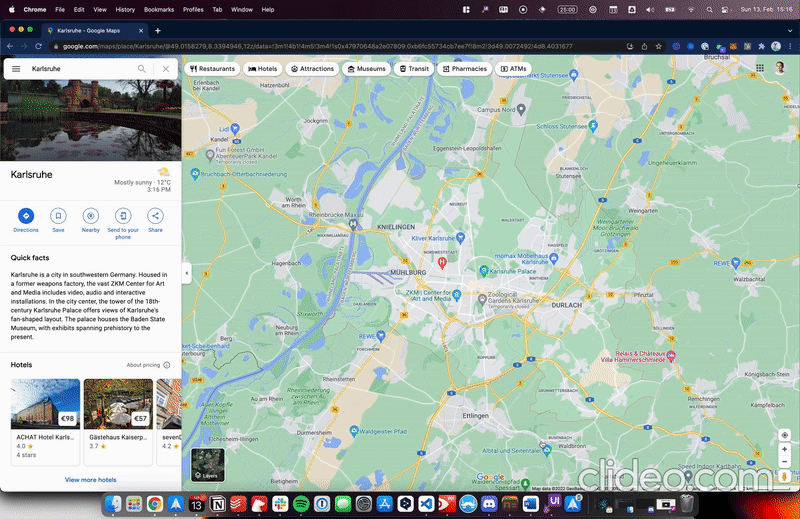Image resolution: width=800 pixels, height=519 pixels.
Task: Clear the Karlsruhe search with X
Action: click(x=166, y=69)
